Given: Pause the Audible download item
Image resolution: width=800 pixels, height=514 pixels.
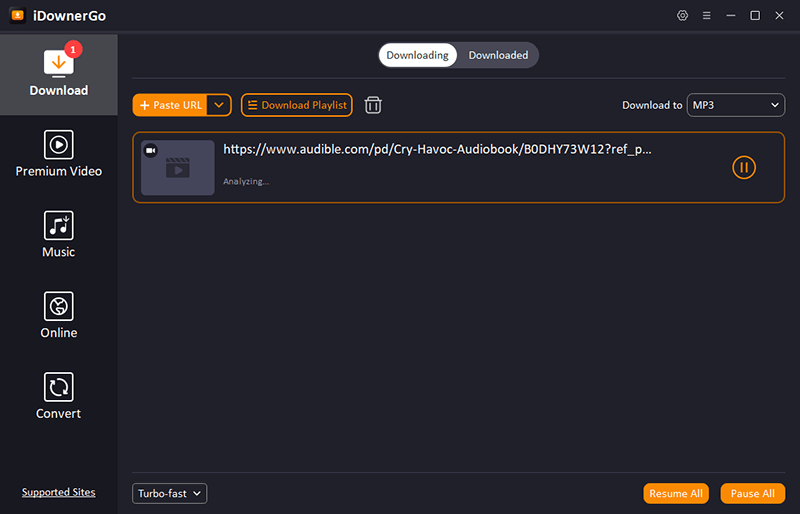Looking at the screenshot, I should click(744, 167).
